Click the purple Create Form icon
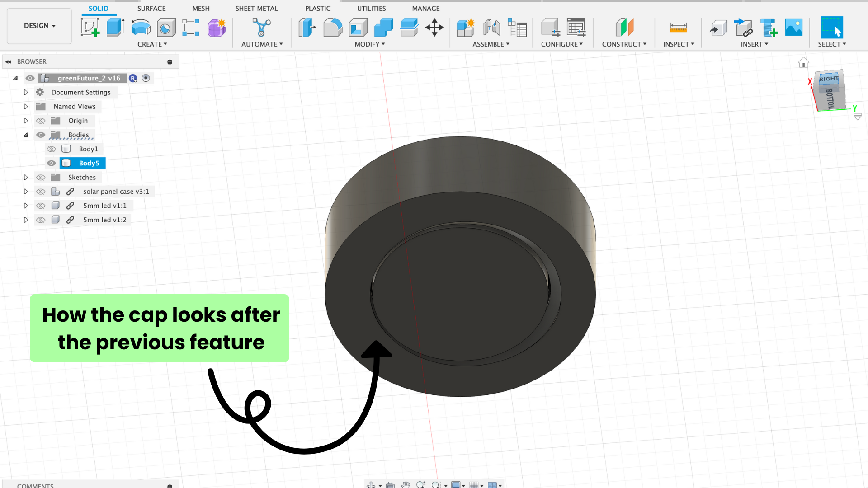868x488 pixels. point(217,28)
